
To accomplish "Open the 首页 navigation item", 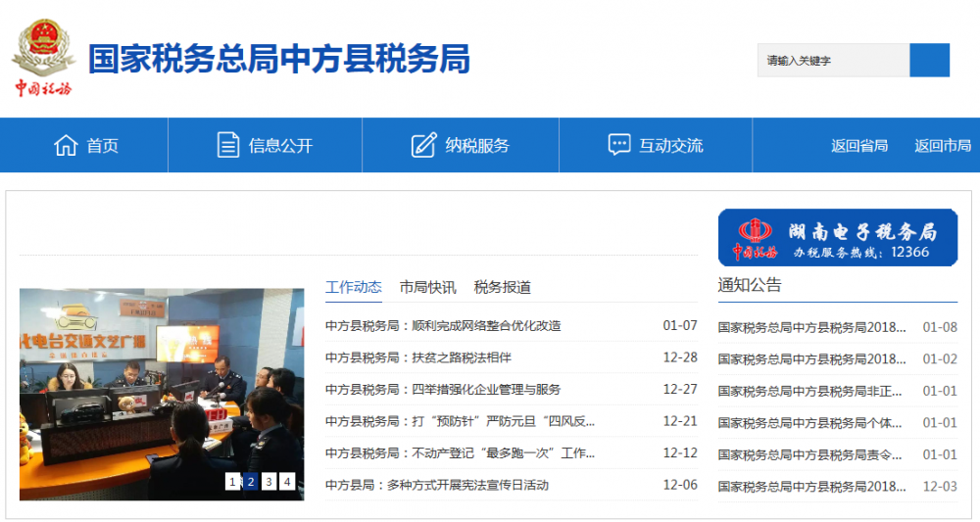I will click(x=103, y=146).
